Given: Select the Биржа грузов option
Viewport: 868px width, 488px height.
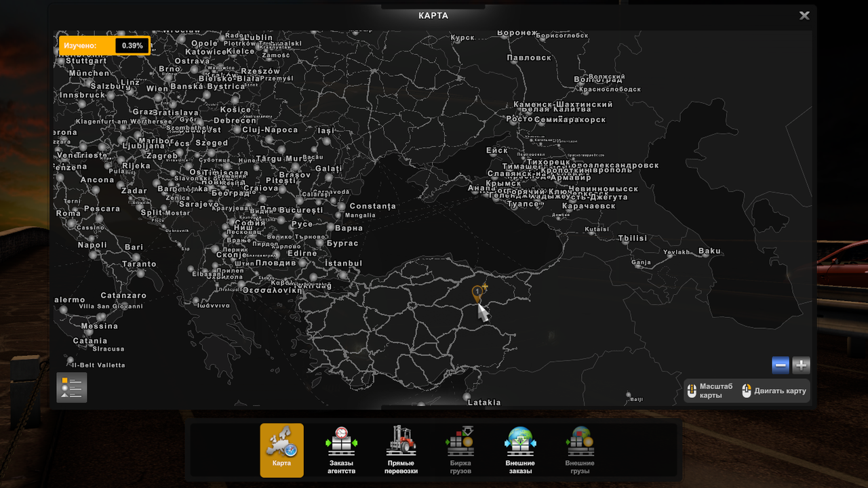Looking at the screenshot, I should pyautogui.click(x=460, y=450).
